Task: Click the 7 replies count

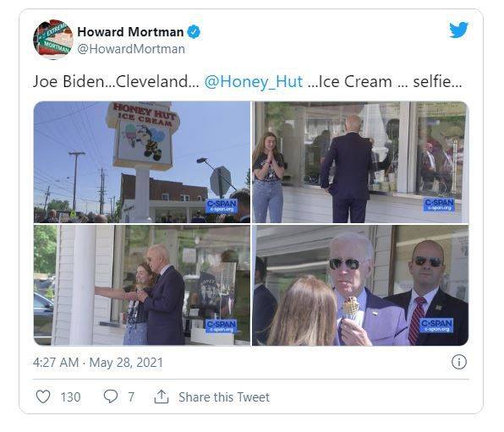Action: [131, 397]
